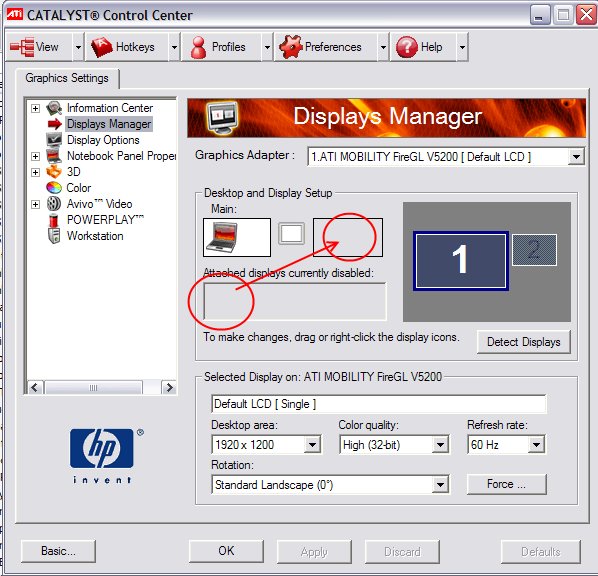
Task: Open the Desktop area resolution dropdown
Action: coord(312,444)
